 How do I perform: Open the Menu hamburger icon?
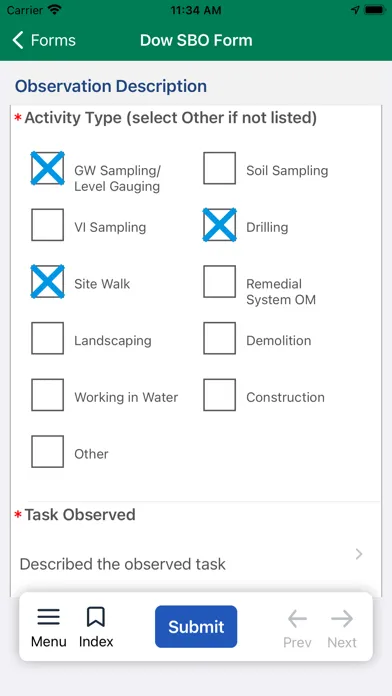tap(48, 617)
